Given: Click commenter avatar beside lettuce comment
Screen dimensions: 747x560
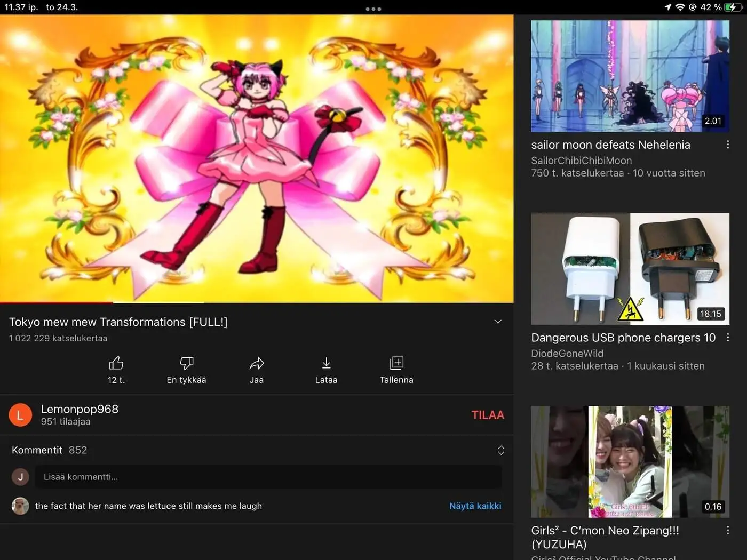Looking at the screenshot, I should 20,506.
